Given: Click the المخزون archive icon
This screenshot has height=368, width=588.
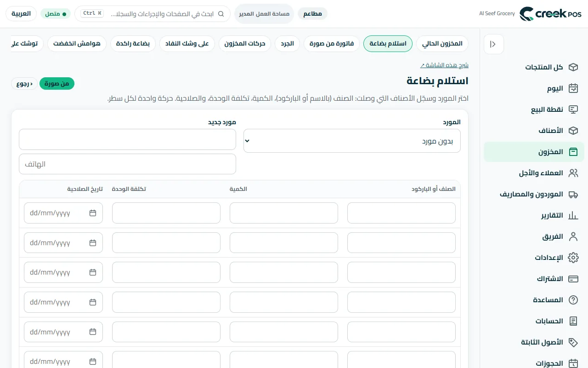Looking at the screenshot, I should point(573,152).
